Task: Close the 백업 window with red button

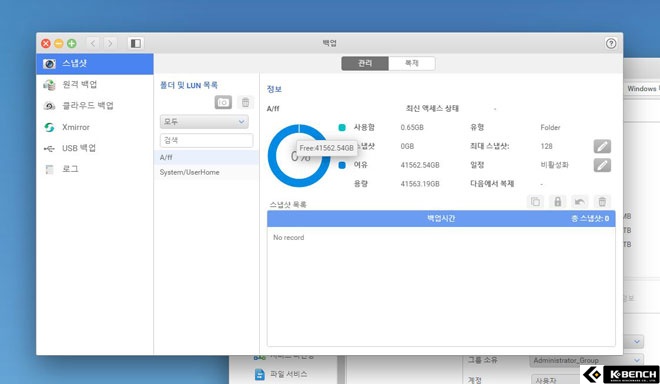Action: point(46,43)
